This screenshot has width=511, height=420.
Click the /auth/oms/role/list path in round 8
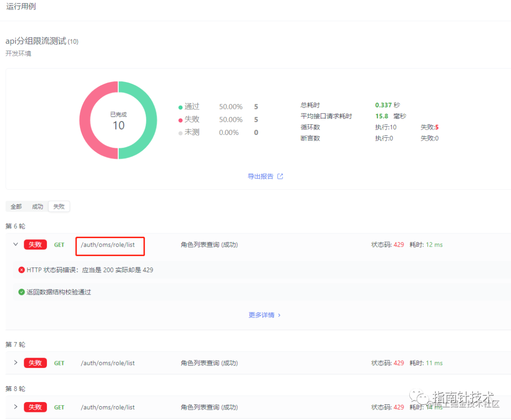pyautogui.click(x=107, y=407)
